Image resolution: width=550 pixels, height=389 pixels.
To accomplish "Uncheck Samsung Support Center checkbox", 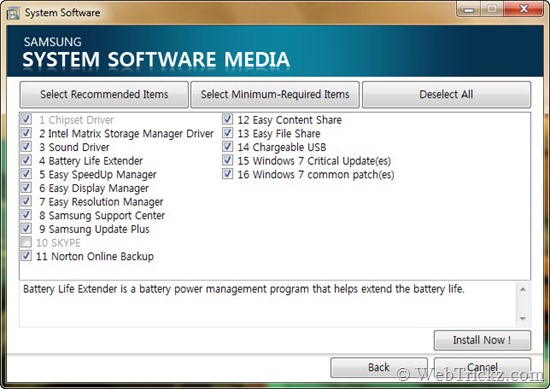I will (x=26, y=215).
